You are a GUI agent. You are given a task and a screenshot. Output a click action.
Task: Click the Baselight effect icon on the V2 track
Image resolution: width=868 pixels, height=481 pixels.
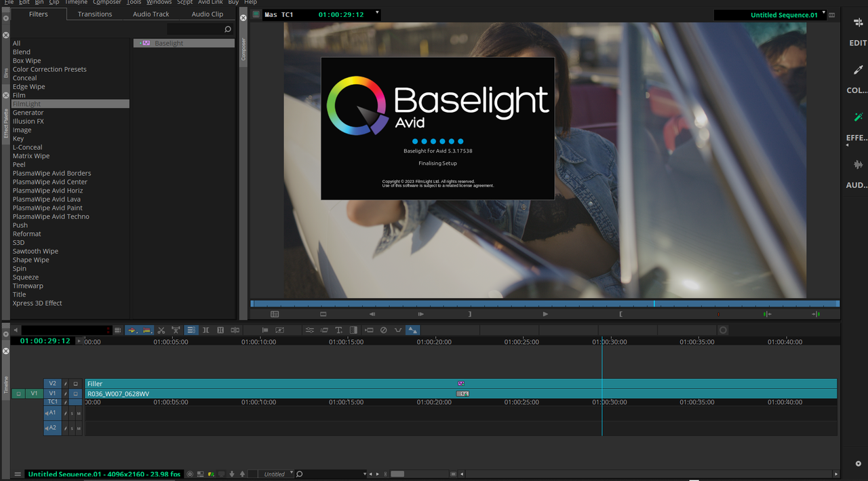click(461, 383)
